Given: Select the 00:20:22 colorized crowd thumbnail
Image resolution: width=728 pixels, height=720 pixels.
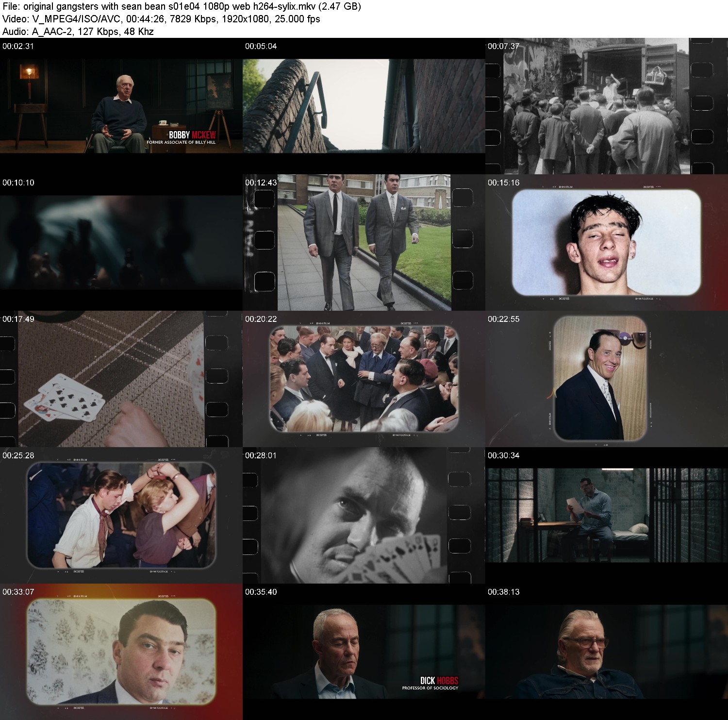Looking at the screenshot, I should (364, 379).
